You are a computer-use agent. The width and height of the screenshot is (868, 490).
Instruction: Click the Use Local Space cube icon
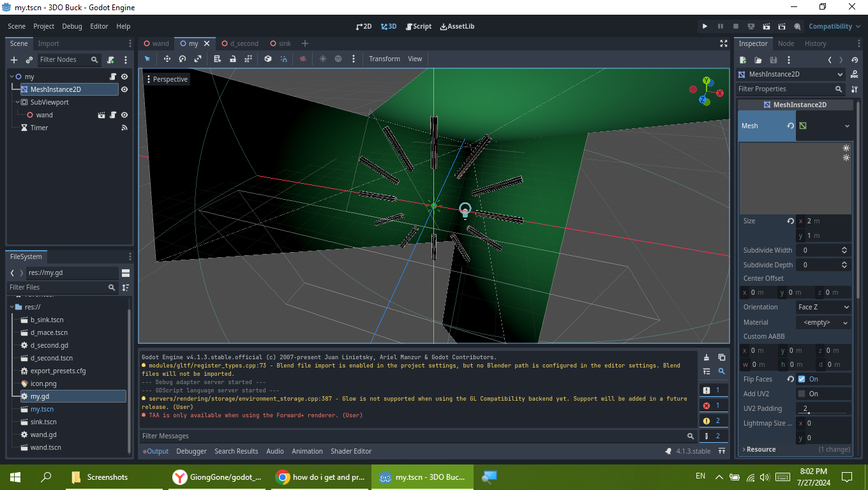point(268,59)
